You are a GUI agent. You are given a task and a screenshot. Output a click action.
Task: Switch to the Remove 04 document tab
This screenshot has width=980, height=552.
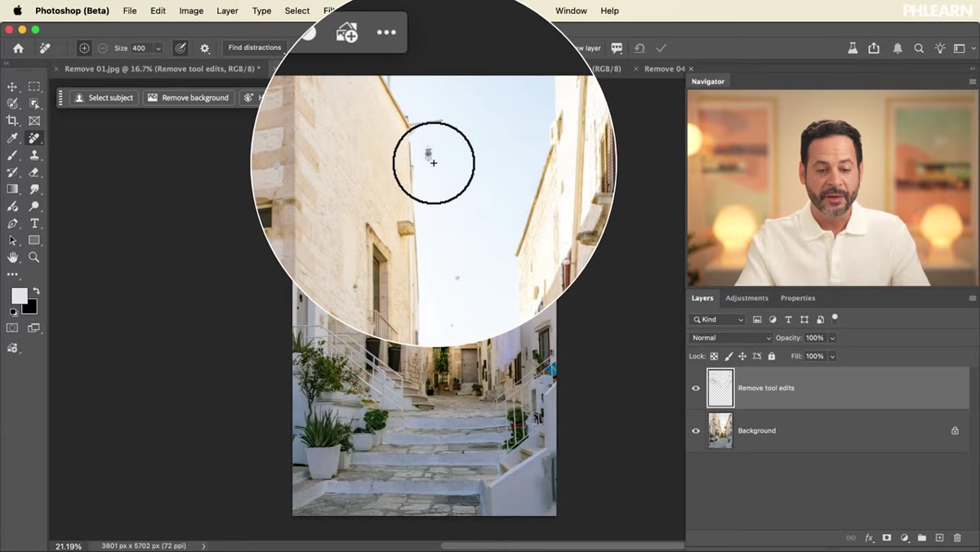[x=664, y=69]
